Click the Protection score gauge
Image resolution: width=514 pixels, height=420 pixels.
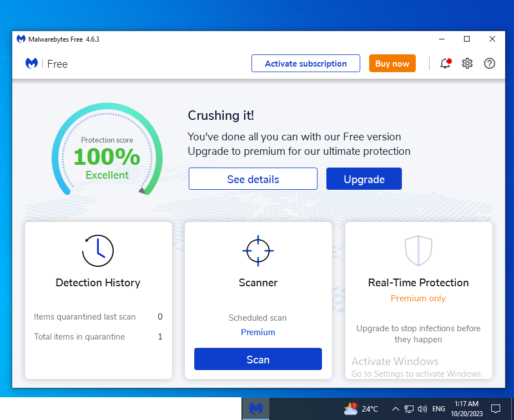(107, 149)
